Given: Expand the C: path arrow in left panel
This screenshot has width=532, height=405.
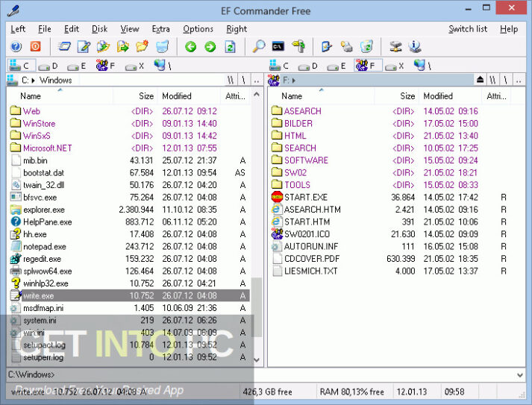Looking at the screenshot, I should point(34,81).
